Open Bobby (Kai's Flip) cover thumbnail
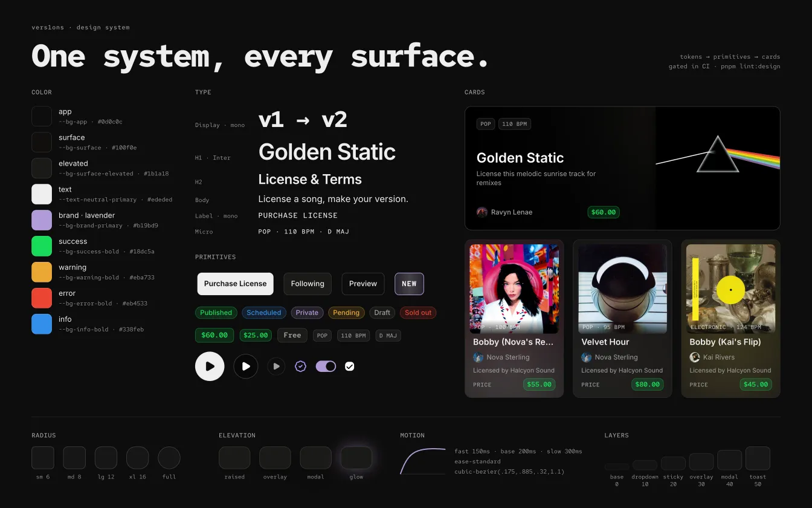Image resolution: width=812 pixels, height=508 pixels. pyautogui.click(x=730, y=289)
